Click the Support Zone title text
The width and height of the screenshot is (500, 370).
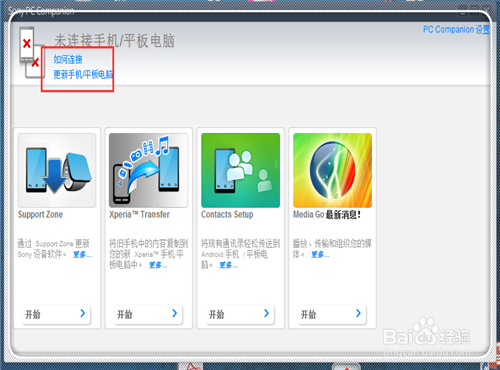40,215
